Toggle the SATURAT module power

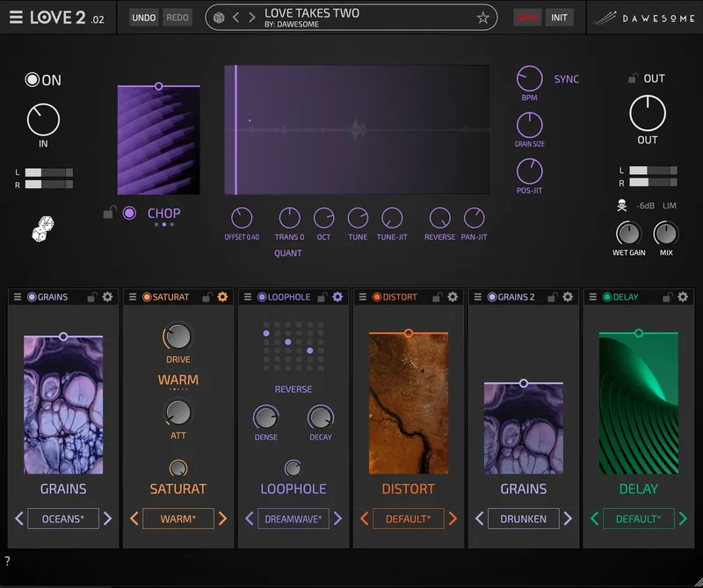click(x=147, y=297)
